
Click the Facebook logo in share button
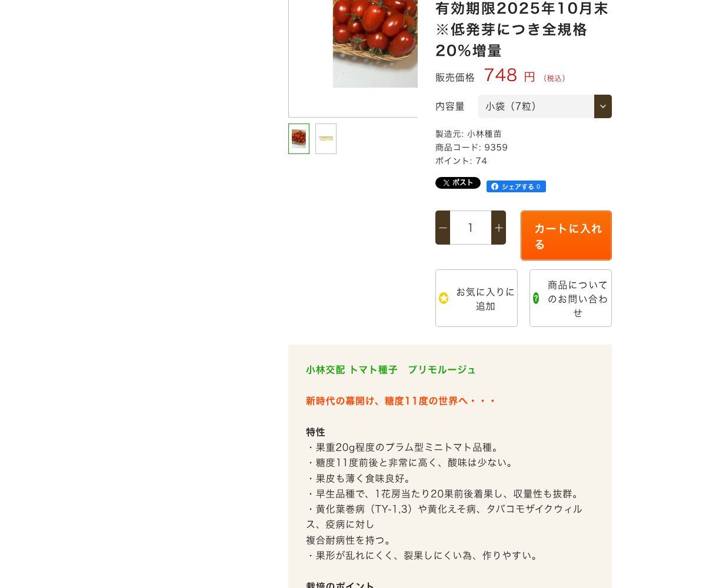coord(495,186)
